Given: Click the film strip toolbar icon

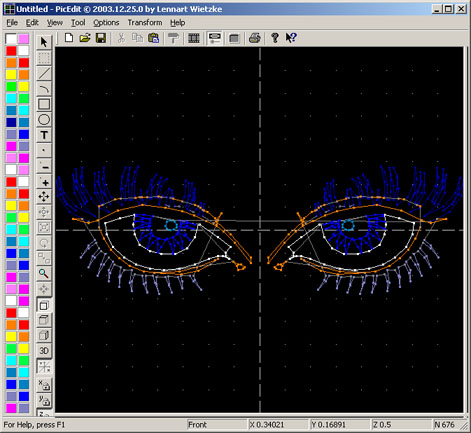Looking at the screenshot, I should tap(194, 38).
